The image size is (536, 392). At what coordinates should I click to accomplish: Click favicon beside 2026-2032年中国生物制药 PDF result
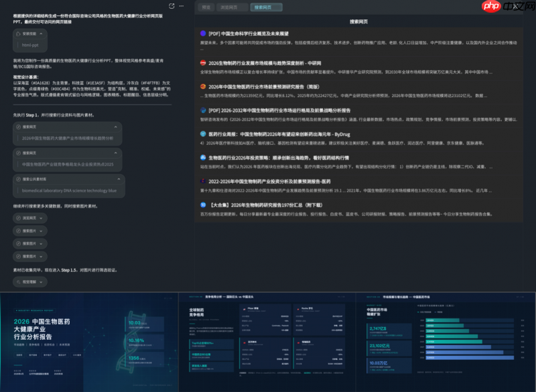coord(203,110)
